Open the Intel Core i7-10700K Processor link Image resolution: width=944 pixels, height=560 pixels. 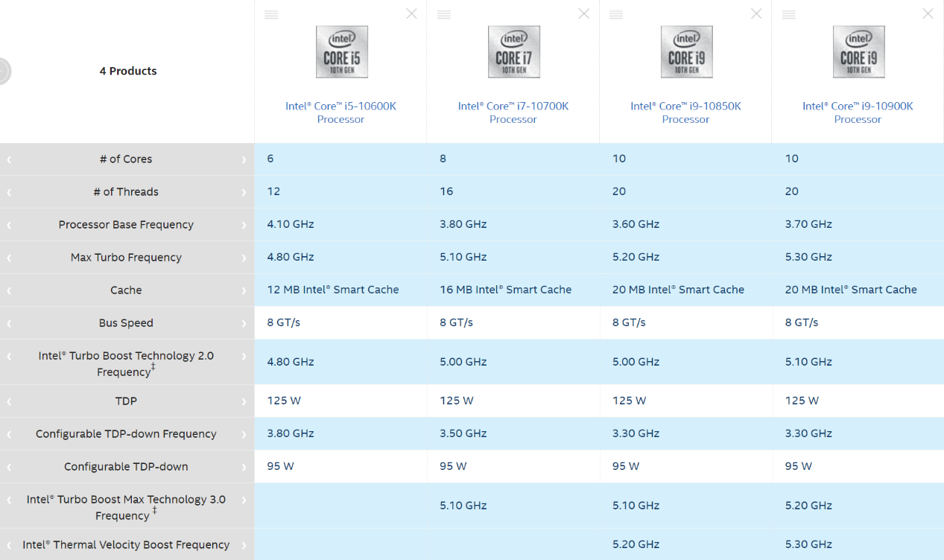tap(513, 112)
